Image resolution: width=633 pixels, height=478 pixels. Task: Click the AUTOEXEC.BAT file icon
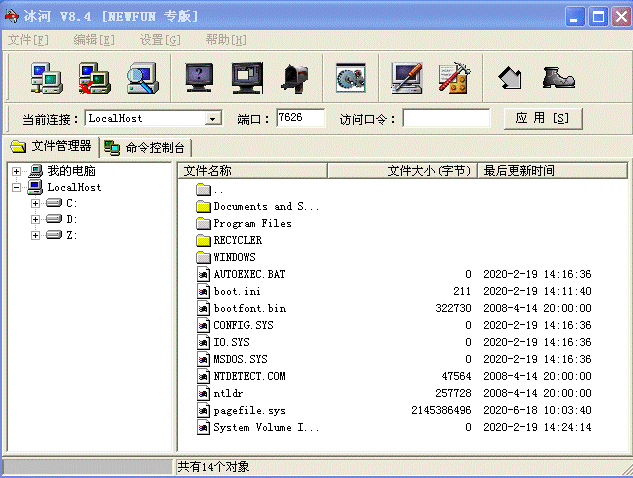coord(203,274)
